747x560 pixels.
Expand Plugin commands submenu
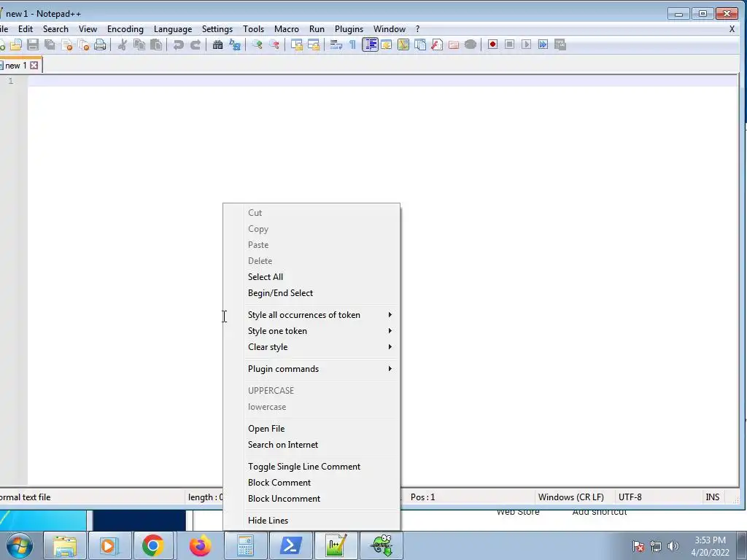311,369
